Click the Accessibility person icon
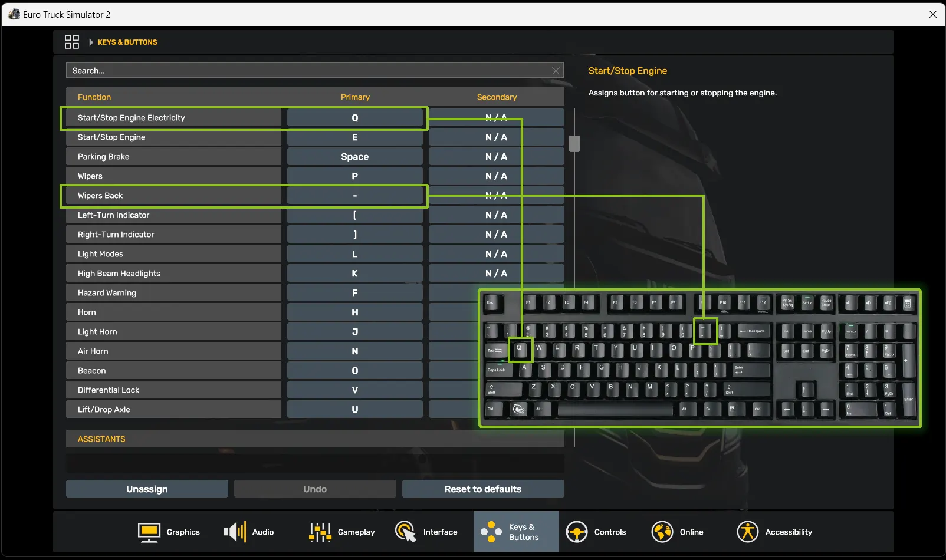The height and width of the screenshot is (560, 946). tap(748, 532)
